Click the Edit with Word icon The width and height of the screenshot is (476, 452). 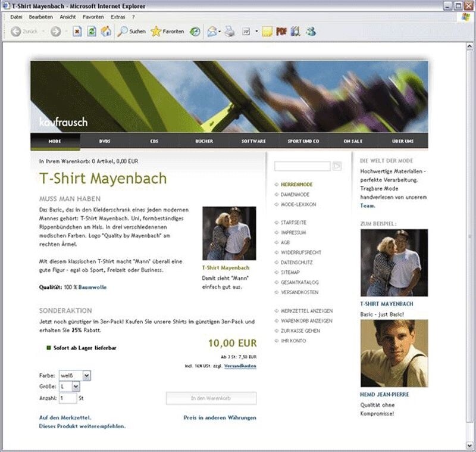[x=246, y=32]
